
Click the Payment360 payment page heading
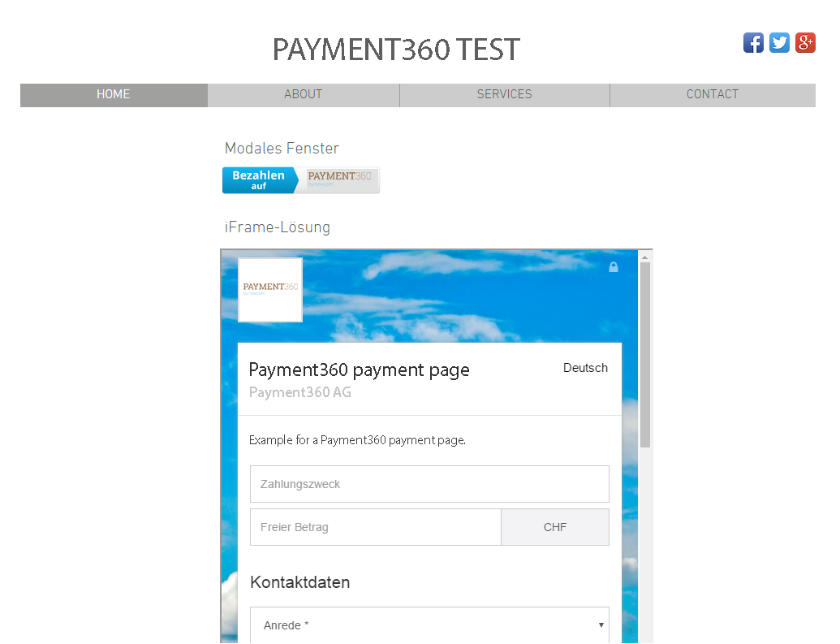pyautogui.click(x=359, y=370)
